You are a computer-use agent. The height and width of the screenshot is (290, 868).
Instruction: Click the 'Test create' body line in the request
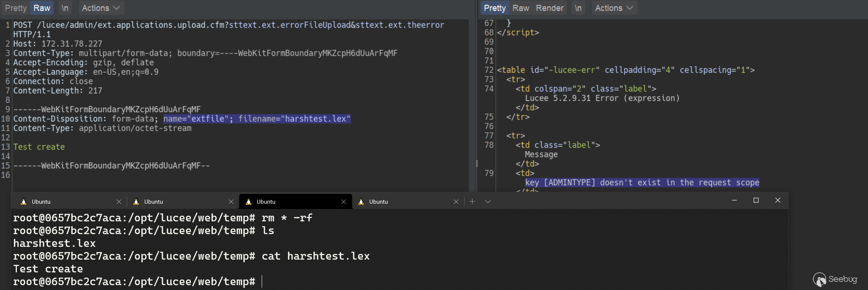[39, 147]
